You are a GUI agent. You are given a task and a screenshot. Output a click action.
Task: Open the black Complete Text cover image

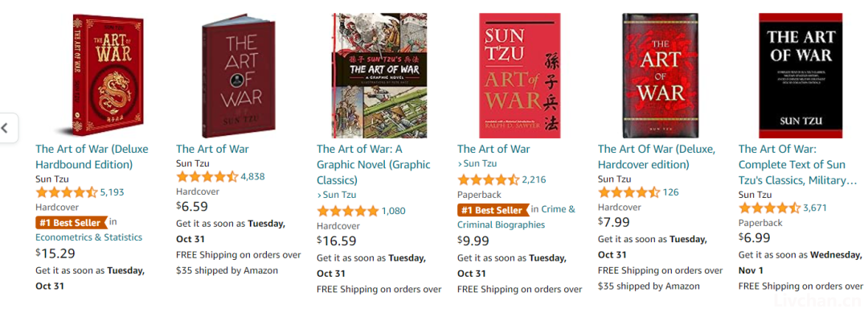(800, 76)
